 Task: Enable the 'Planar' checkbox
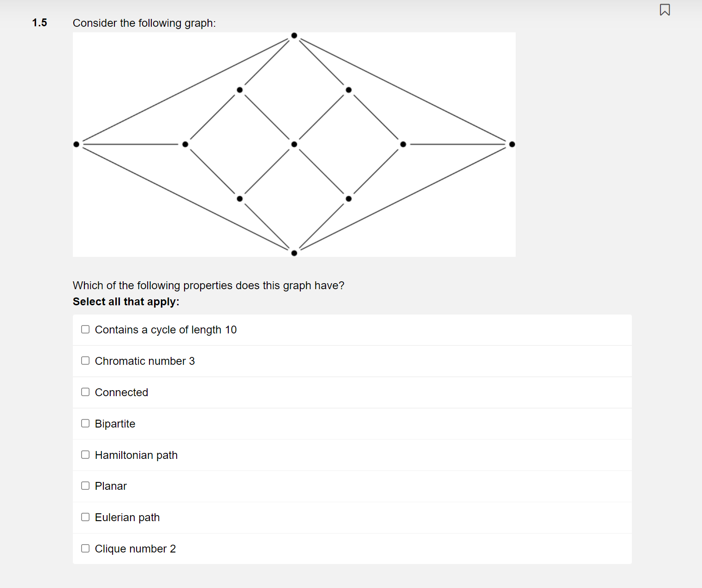click(x=85, y=486)
